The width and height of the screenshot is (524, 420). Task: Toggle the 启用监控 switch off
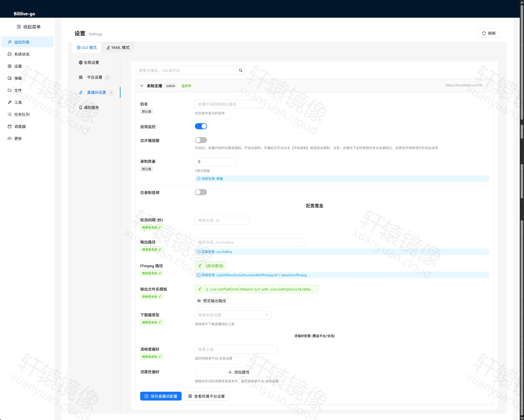click(201, 126)
